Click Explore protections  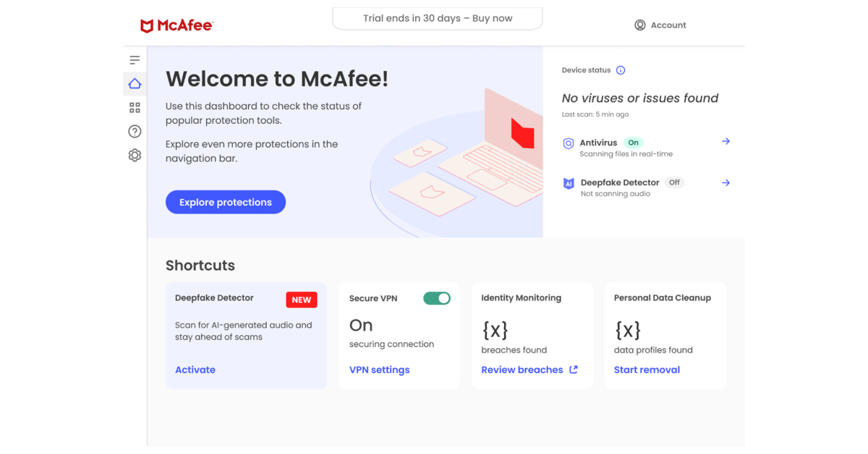pyautogui.click(x=225, y=202)
